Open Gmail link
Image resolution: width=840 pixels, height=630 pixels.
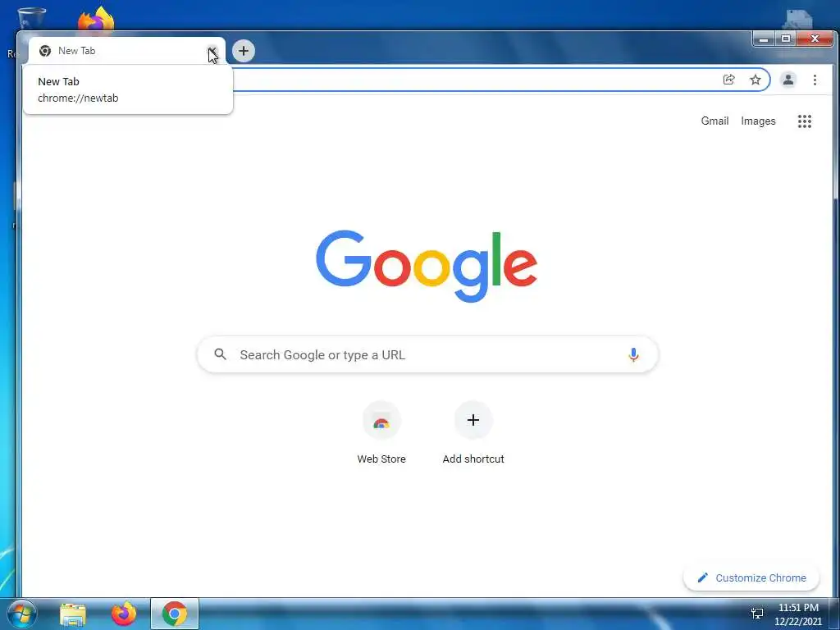tap(714, 121)
